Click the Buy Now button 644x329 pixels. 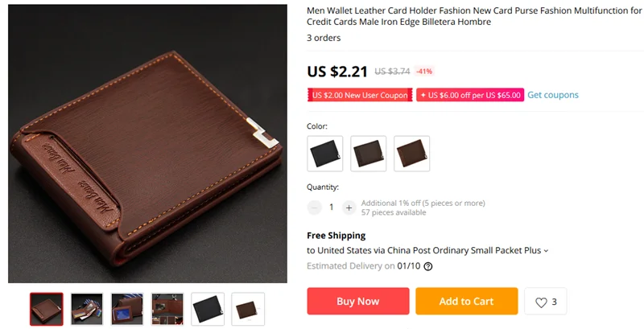click(x=358, y=301)
